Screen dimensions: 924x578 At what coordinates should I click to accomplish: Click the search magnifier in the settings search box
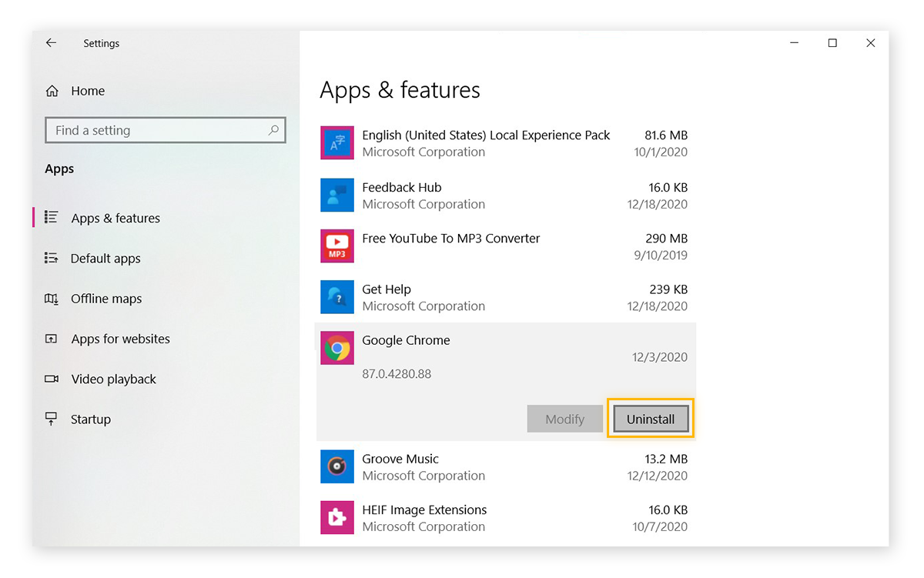coord(273,130)
